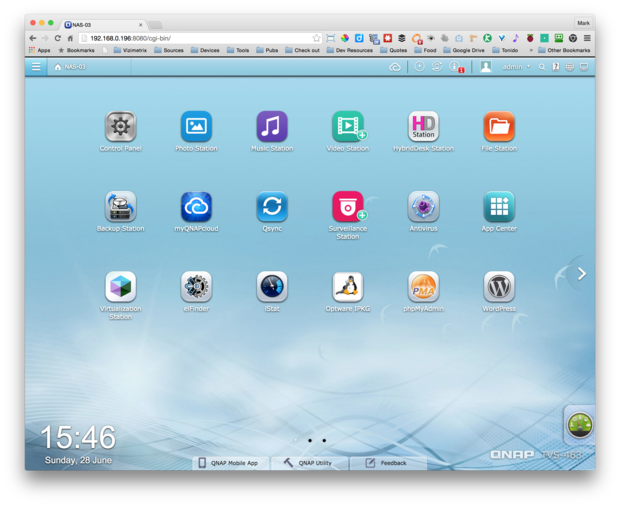Viewport: 620px width, 506px height.
Task: Open event notifications with red badge
Action: 456,67
